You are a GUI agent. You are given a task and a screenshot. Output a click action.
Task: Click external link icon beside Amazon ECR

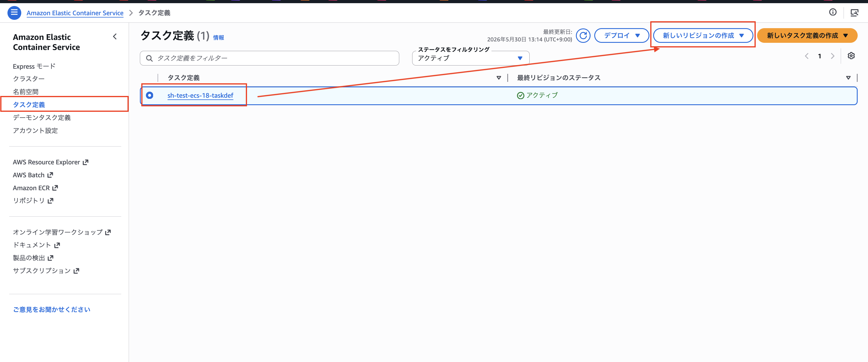(55, 188)
